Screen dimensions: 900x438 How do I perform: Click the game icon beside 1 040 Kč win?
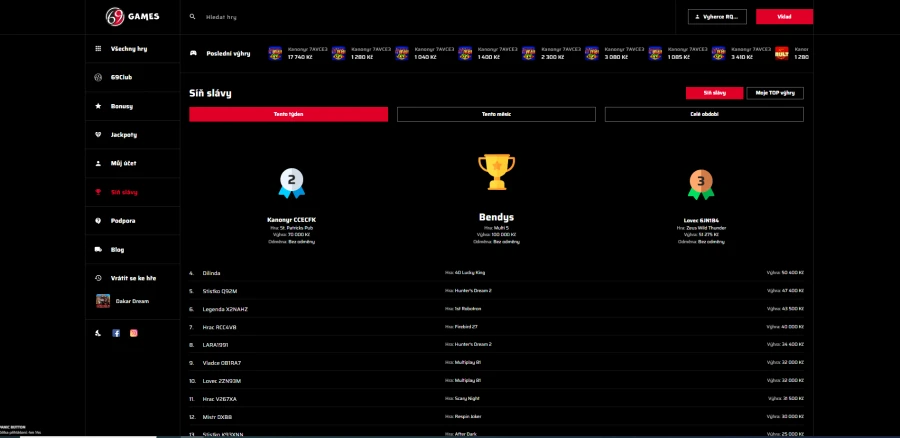(402, 53)
